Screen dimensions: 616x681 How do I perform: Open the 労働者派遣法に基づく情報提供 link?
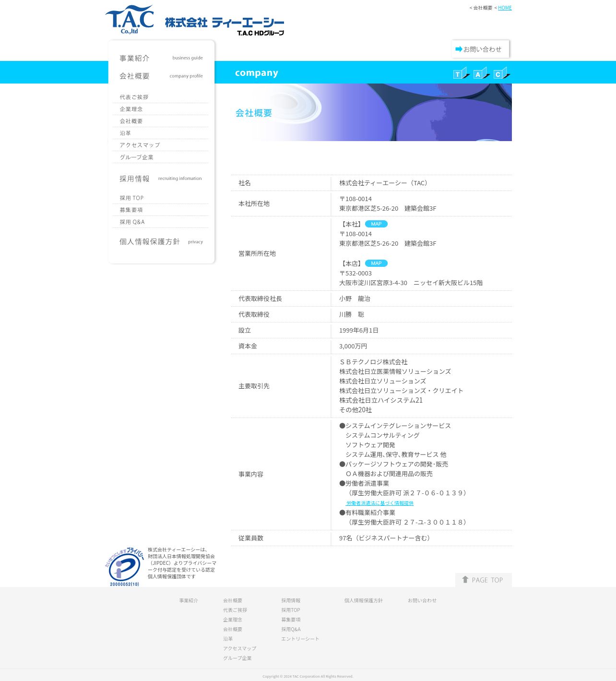coord(380,503)
